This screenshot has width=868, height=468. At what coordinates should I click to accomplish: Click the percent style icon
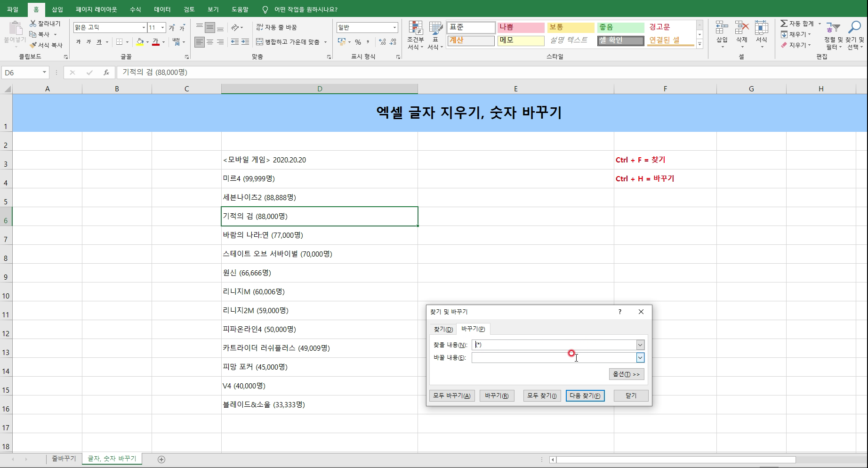coord(358,42)
